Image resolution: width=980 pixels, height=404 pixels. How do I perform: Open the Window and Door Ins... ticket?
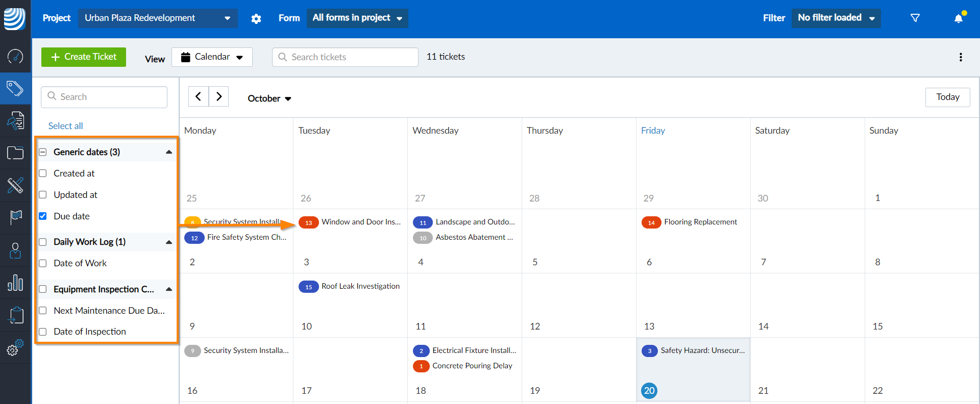coord(361,222)
